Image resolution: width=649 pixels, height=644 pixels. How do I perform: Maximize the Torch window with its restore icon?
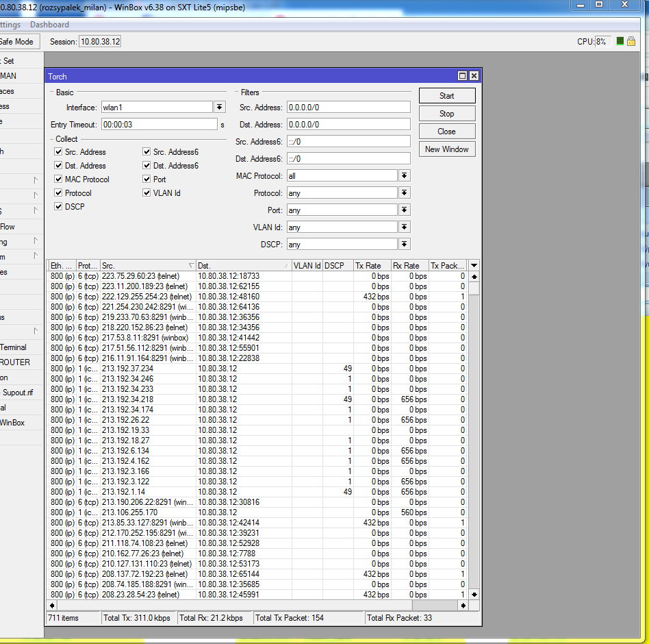(462, 76)
